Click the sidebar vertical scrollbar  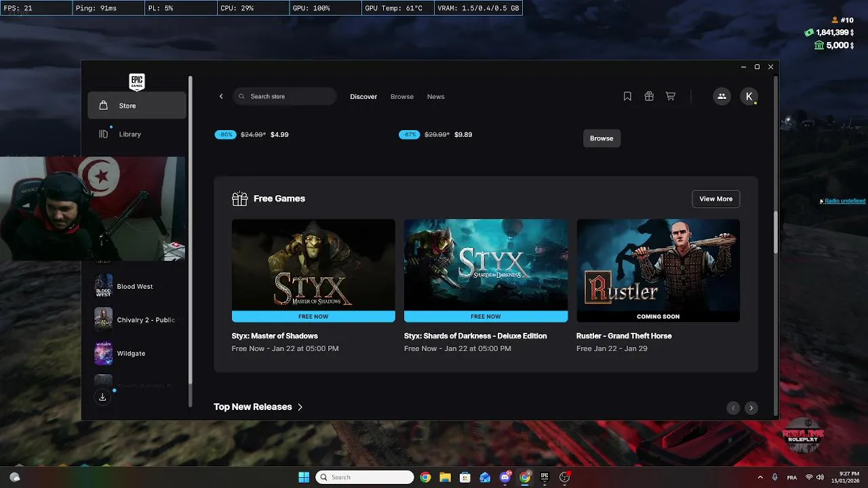point(191,230)
